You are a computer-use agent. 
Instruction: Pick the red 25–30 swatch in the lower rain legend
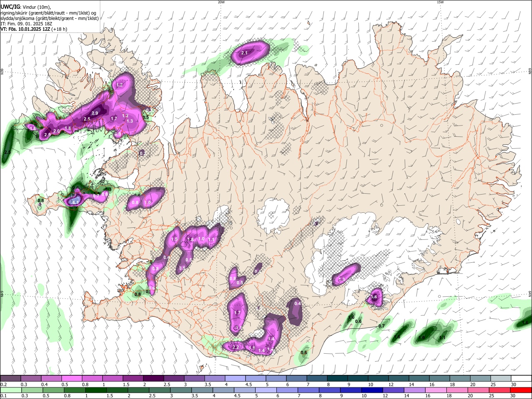[499, 390]
